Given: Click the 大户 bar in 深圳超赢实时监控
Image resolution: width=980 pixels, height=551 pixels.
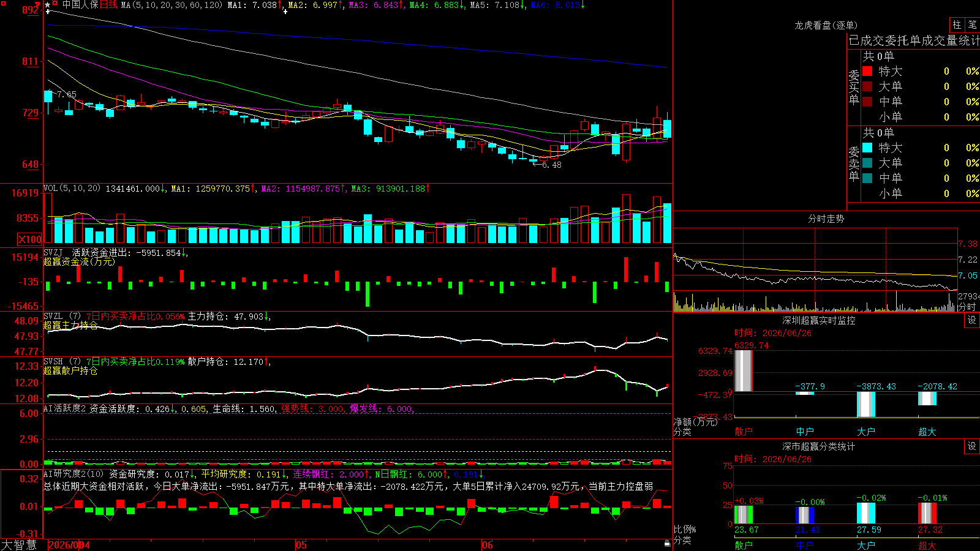Looking at the screenshot, I should point(865,404).
